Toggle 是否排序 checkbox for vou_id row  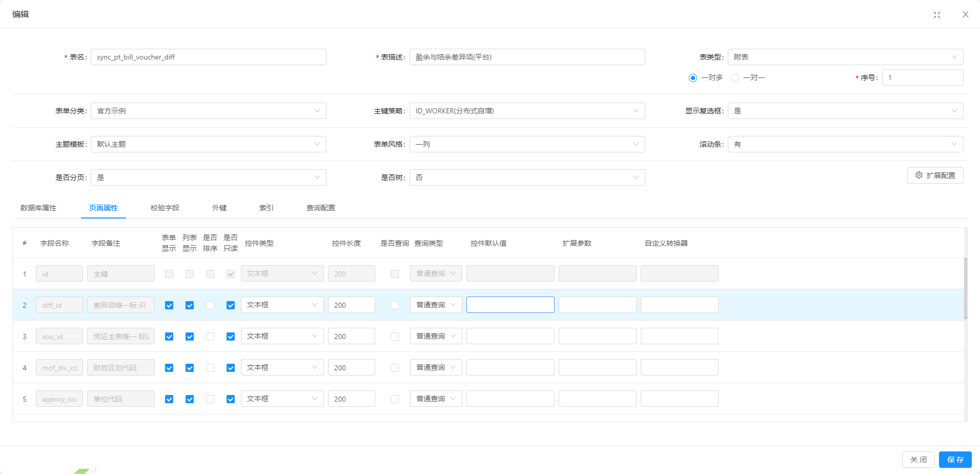tap(210, 337)
